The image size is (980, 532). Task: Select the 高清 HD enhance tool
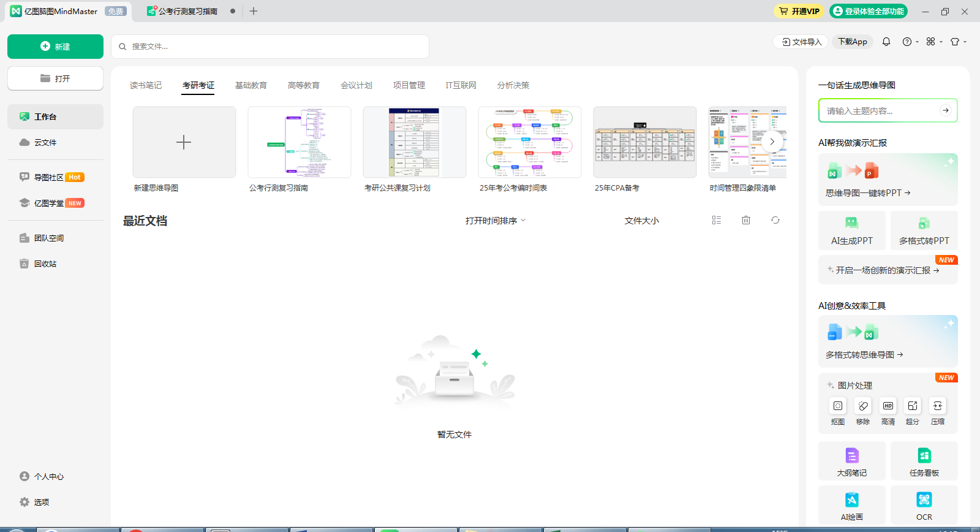(x=888, y=411)
